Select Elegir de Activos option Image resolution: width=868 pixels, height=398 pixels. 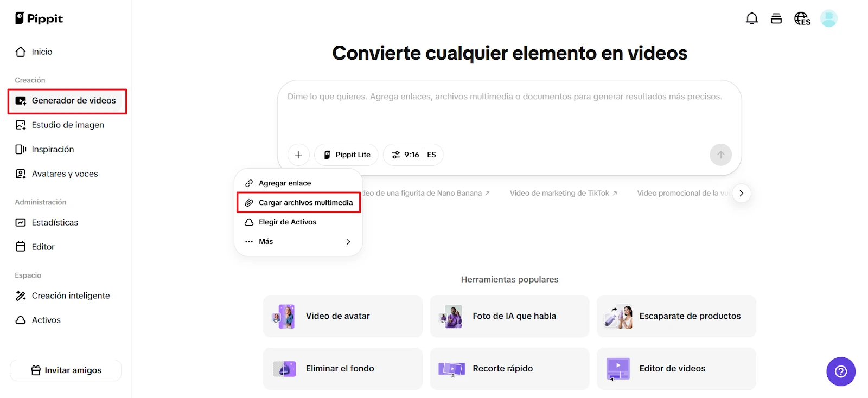(287, 222)
